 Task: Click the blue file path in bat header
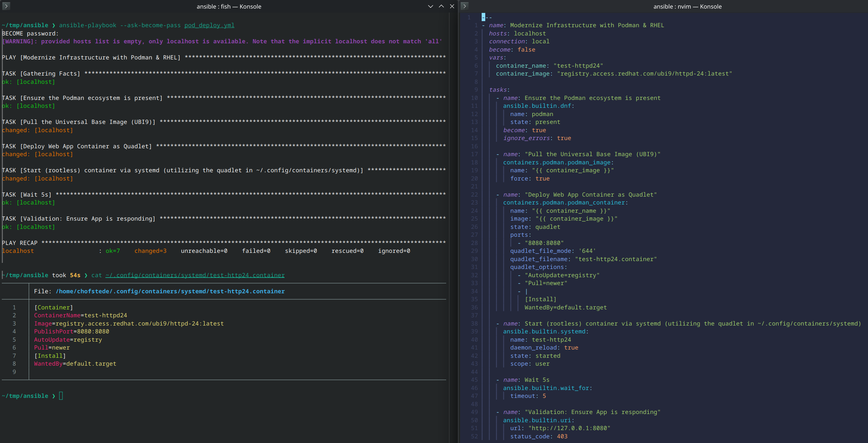pyautogui.click(x=170, y=291)
